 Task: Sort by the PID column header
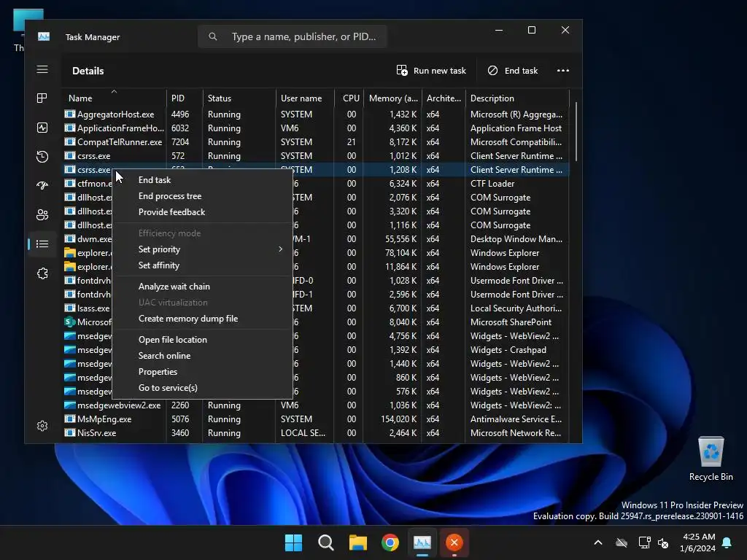click(x=185, y=98)
